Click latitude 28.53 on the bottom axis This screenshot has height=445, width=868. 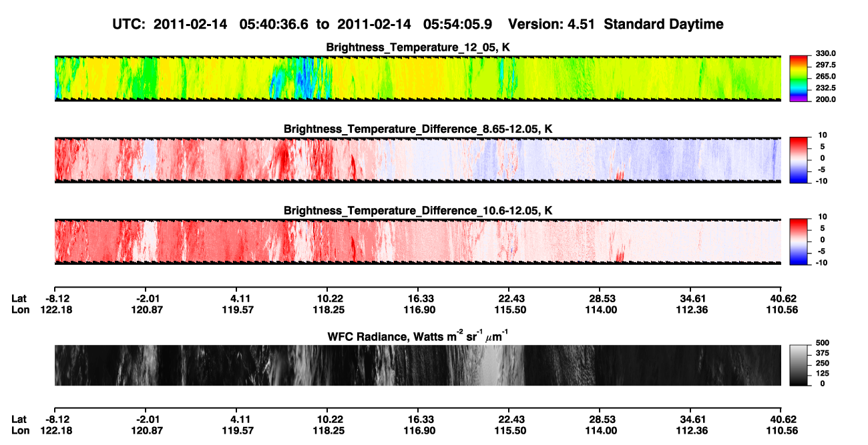(x=600, y=420)
